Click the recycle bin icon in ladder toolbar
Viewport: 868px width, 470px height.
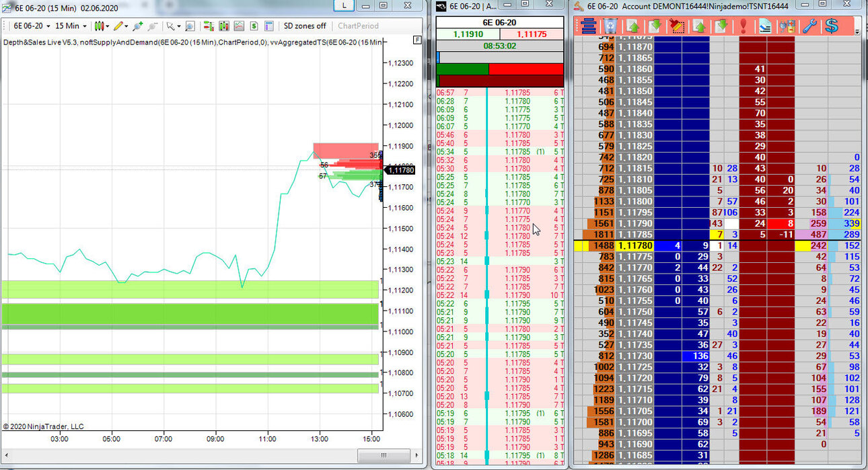pos(611,26)
